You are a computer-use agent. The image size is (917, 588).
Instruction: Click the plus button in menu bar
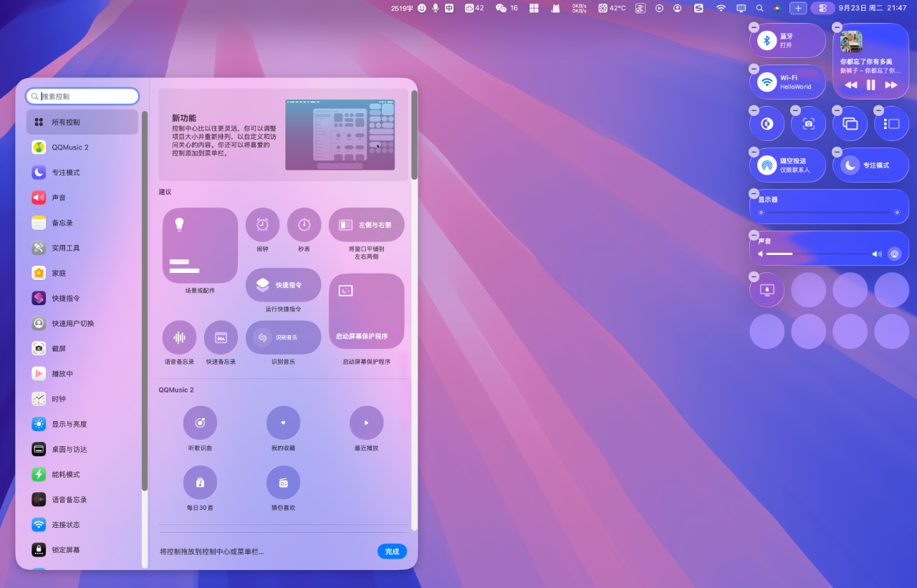click(798, 8)
